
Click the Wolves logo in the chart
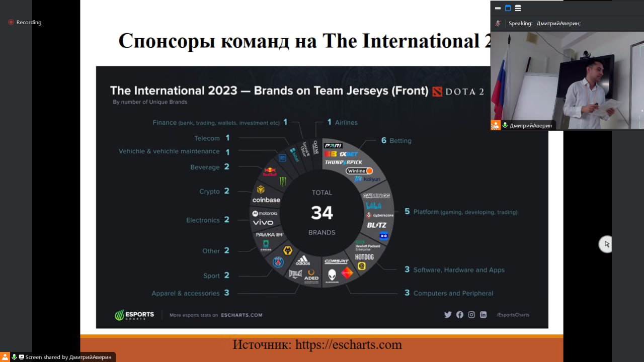click(x=288, y=250)
